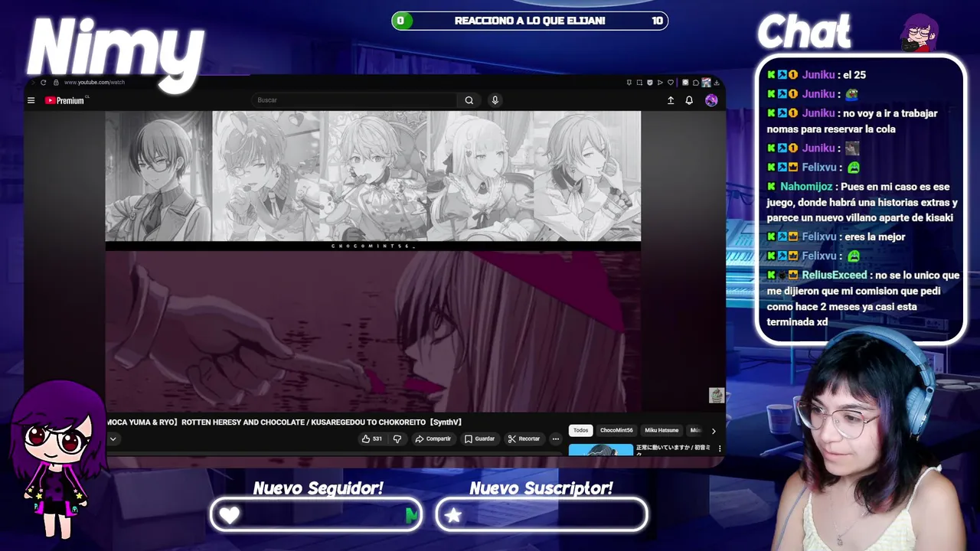Image resolution: width=980 pixels, height=551 pixels.
Task: Click the Guardar save button
Action: [x=480, y=439]
